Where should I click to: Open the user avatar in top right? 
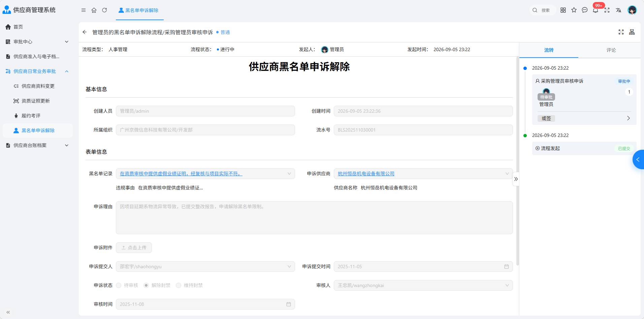(x=632, y=10)
